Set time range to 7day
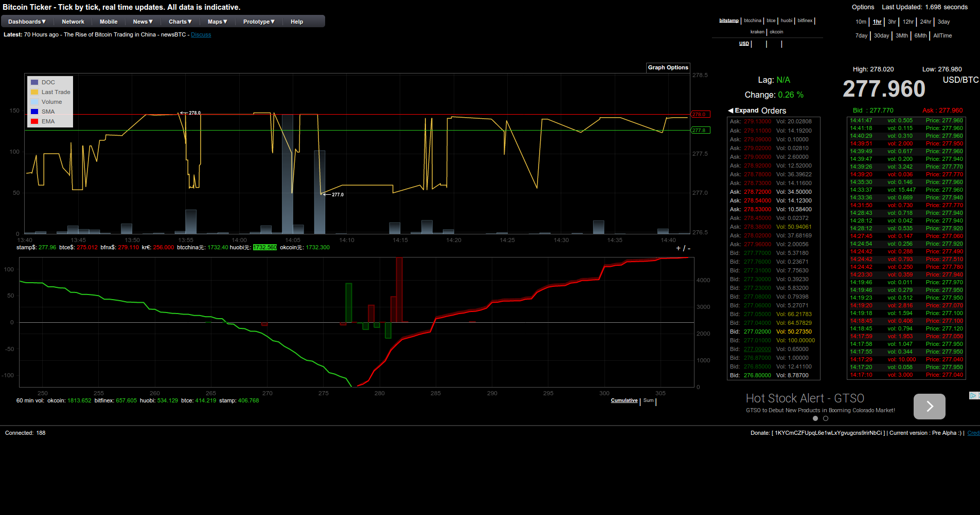Screen dimensions: 980x515 861,35
